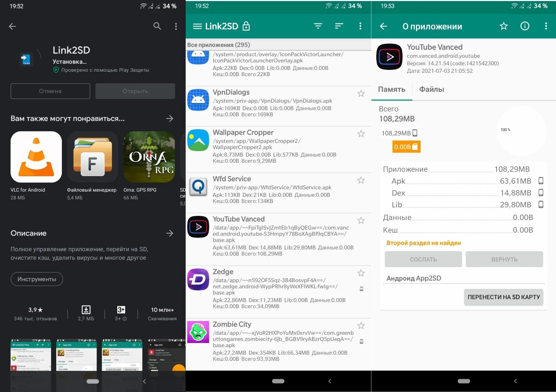
Task: Open the VLC for Android suggestion thumbnail
Action: coord(36,157)
